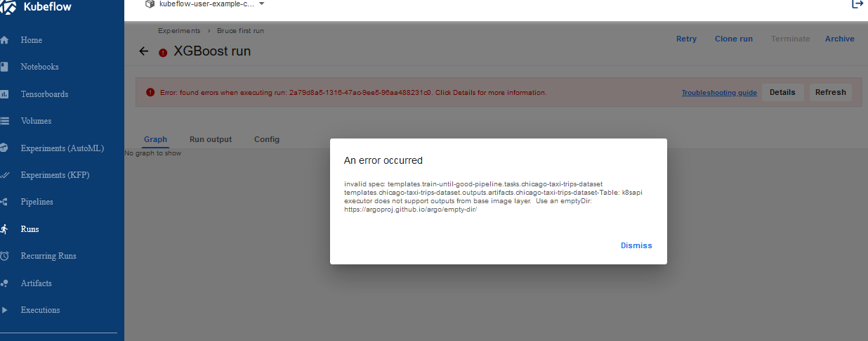Click the namespace cube icon
Image resolution: width=868 pixels, height=341 pixels.
point(150,4)
